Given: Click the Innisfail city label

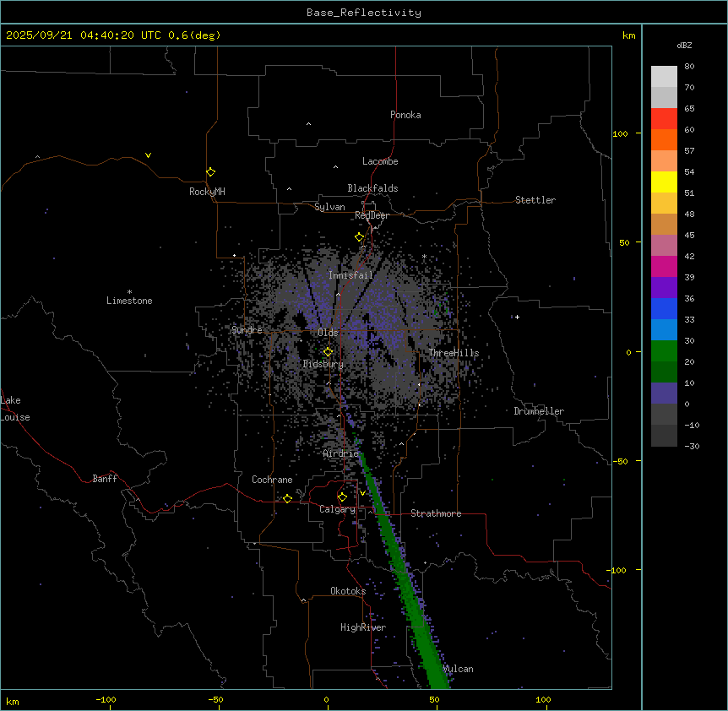Looking at the screenshot, I should point(350,275).
